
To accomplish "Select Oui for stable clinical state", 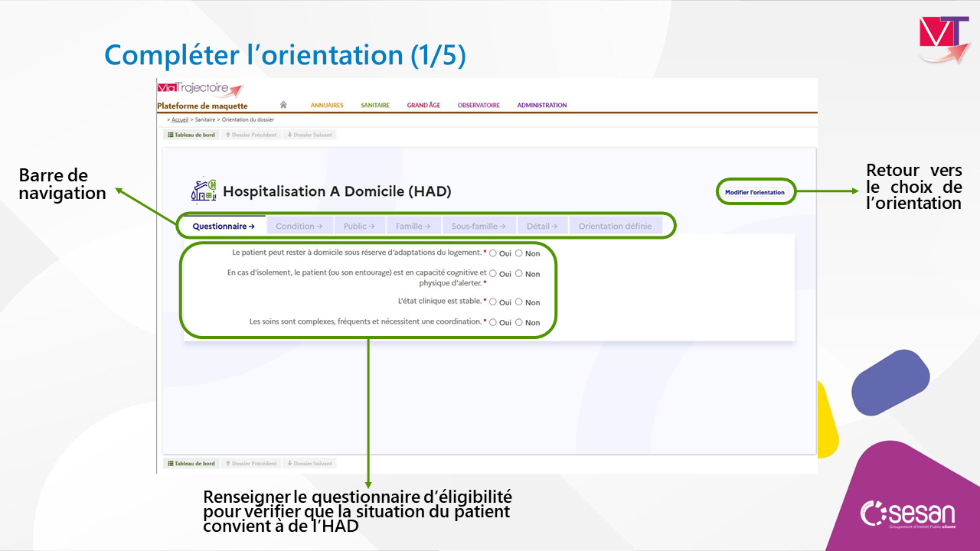I will 493,302.
